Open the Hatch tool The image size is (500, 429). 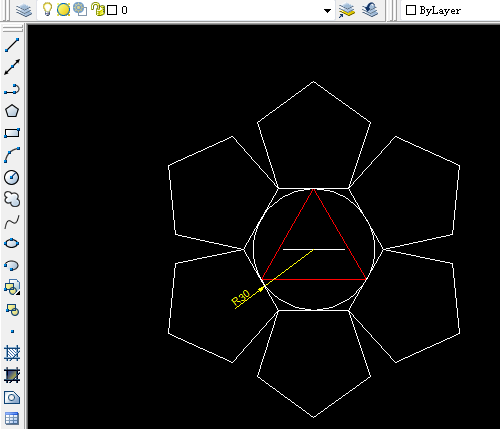click(12, 353)
